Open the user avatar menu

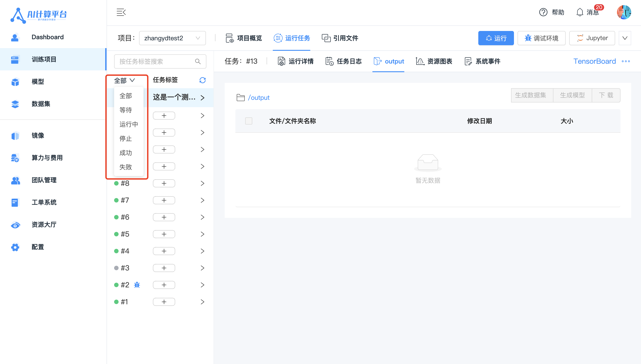[x=624, y=12]
